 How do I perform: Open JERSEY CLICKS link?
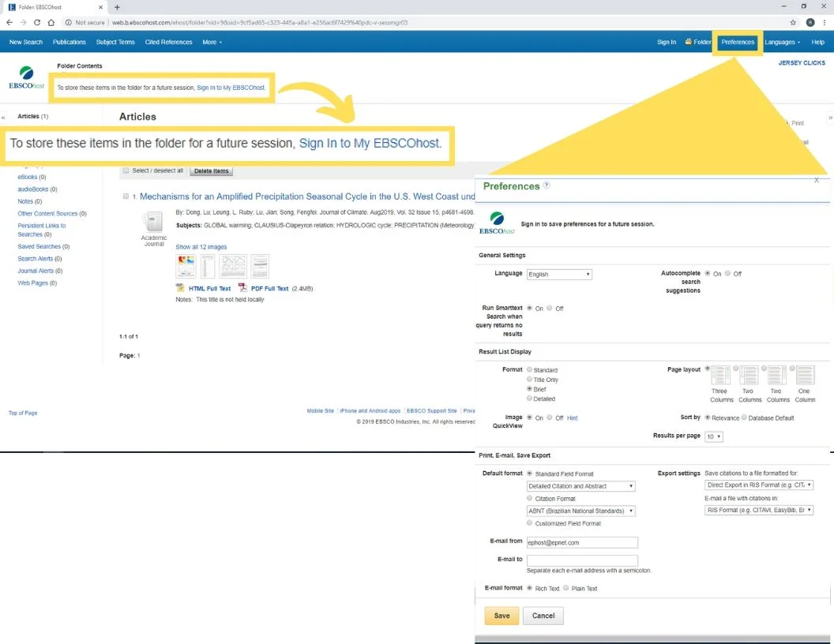tap(802, 62)
